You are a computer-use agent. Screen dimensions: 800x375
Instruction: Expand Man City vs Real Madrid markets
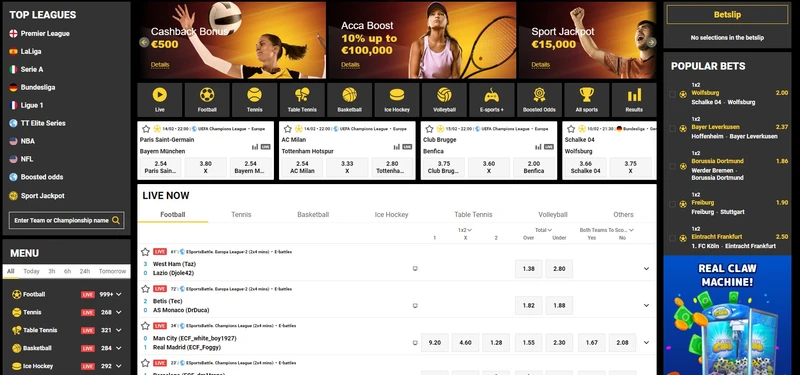[x=646, y=343]
